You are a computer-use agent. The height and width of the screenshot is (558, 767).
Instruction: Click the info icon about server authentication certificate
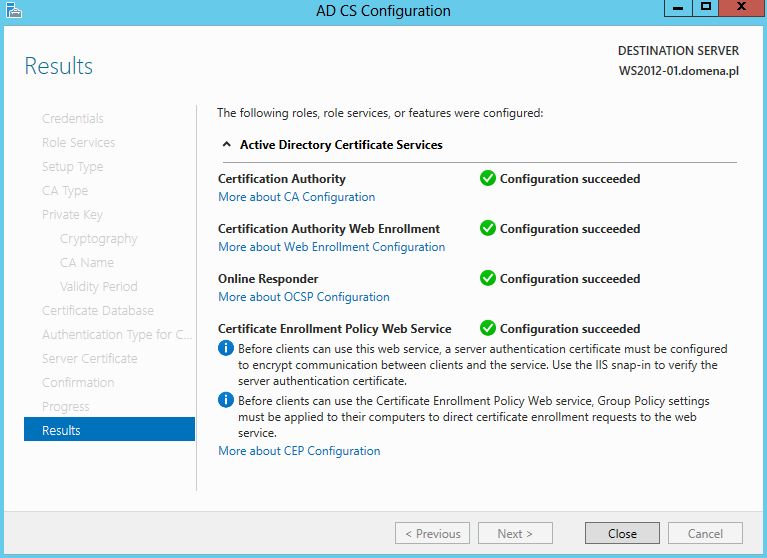[226, 349]
